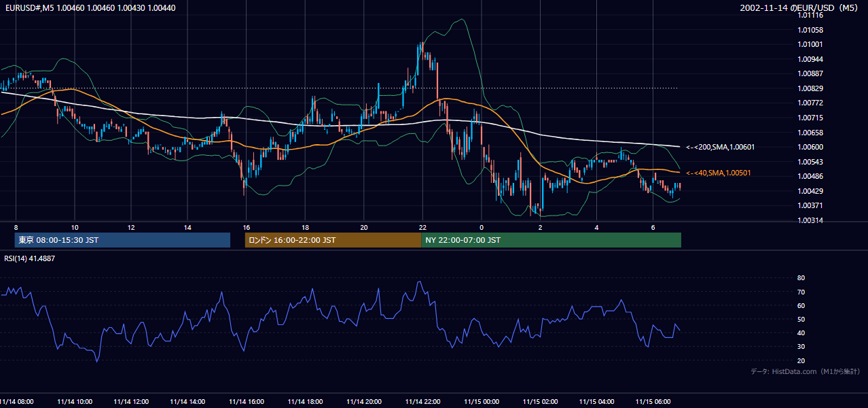The image size is (868, 408).
Task: Click the 11/14 08:00 time axis label
Action: point(18,401)
